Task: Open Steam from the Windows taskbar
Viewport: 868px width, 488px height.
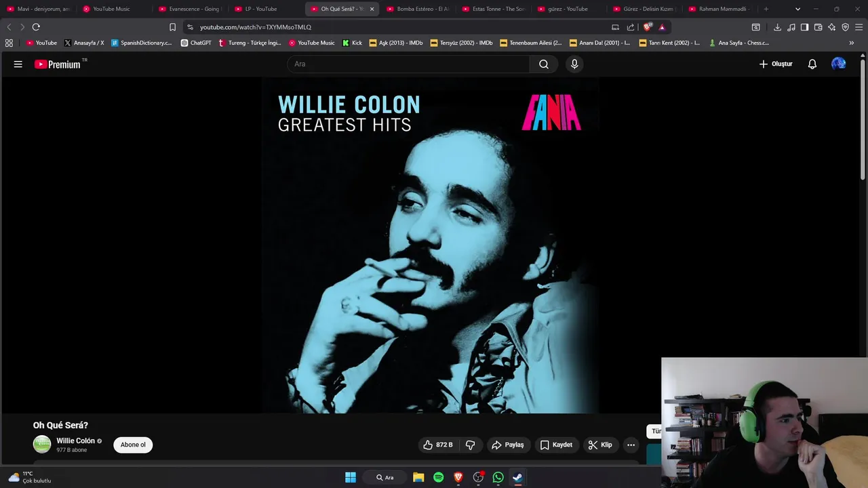Action: tap(517, 477)
